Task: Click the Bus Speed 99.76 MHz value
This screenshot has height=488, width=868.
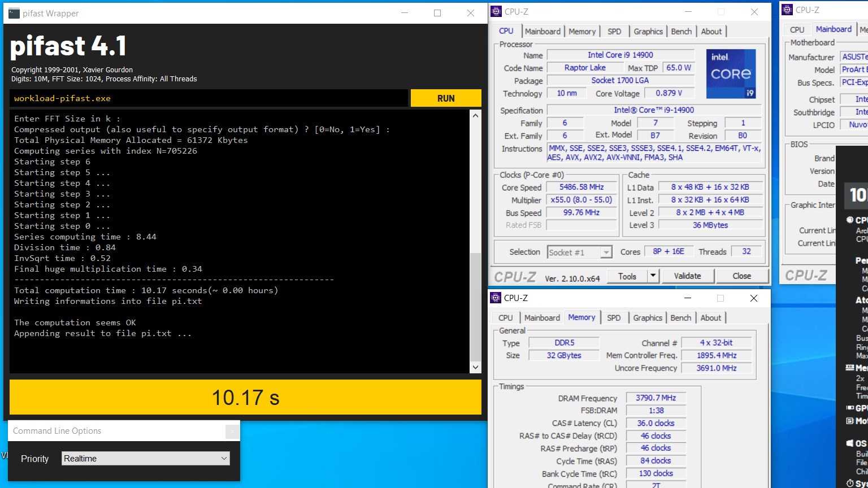Action: pyautogui.click(x=581, y=212)
